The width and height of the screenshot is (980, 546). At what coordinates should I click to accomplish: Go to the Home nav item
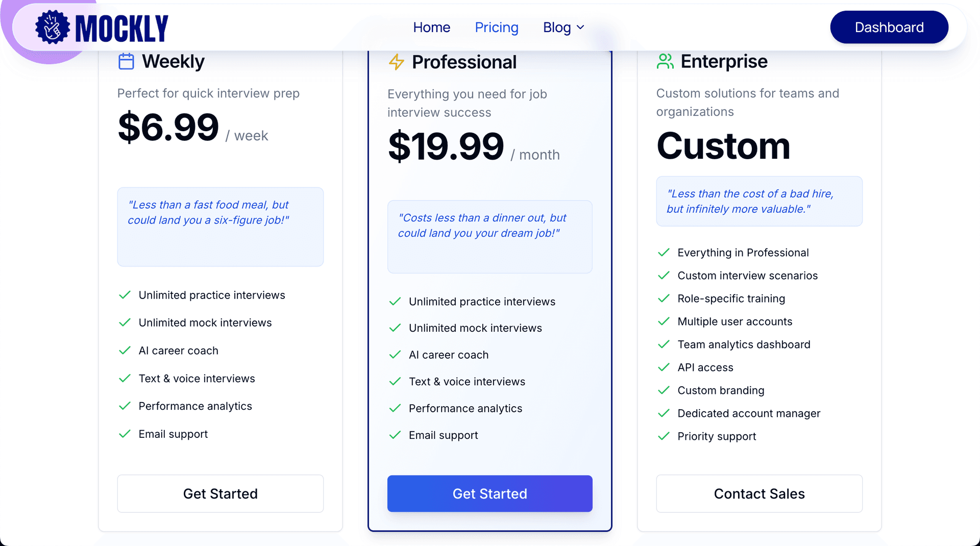(431, 28)
